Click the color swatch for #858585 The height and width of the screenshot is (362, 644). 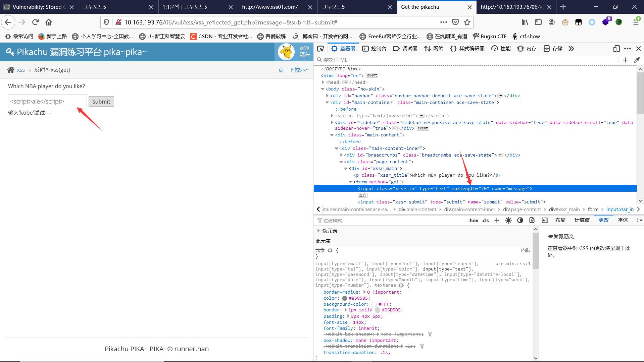[x=344, y=298]
